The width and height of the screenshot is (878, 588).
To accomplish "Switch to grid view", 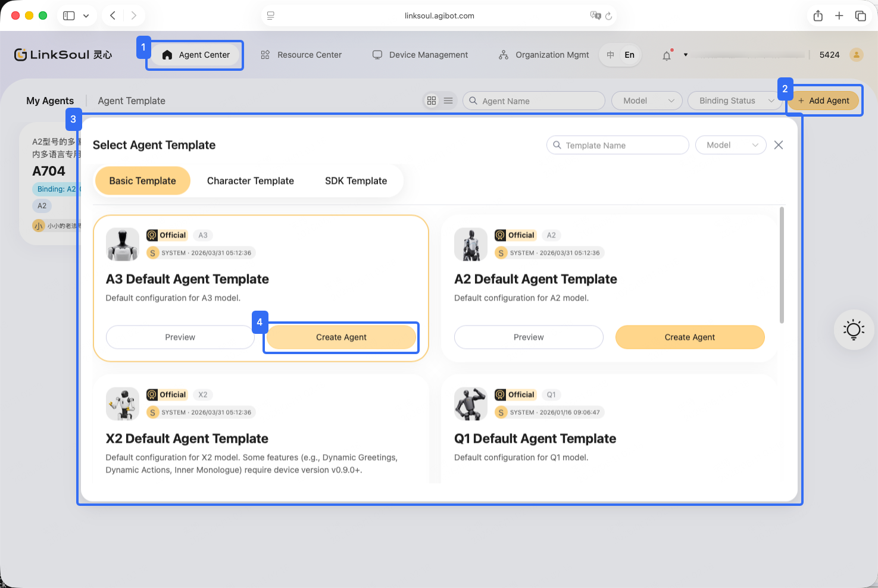I will tap(432, 101).
